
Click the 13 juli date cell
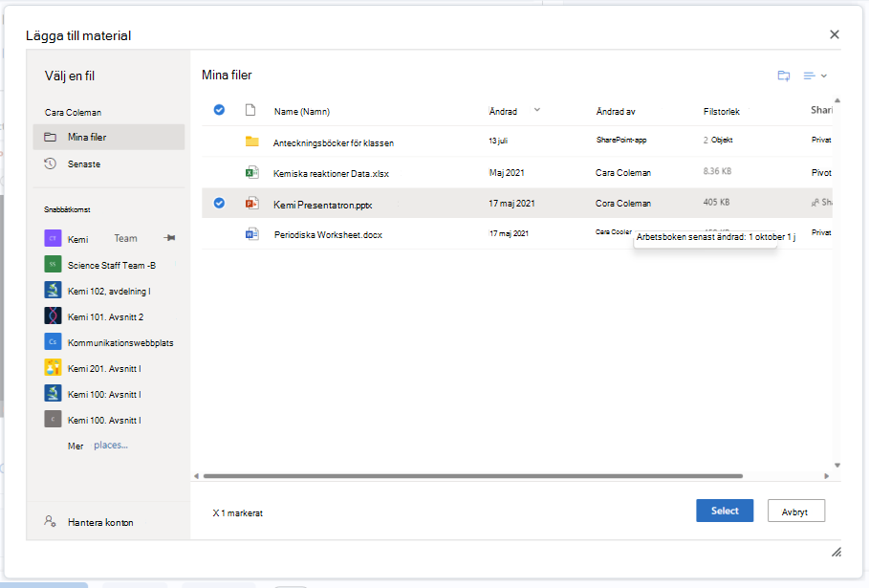498,141
